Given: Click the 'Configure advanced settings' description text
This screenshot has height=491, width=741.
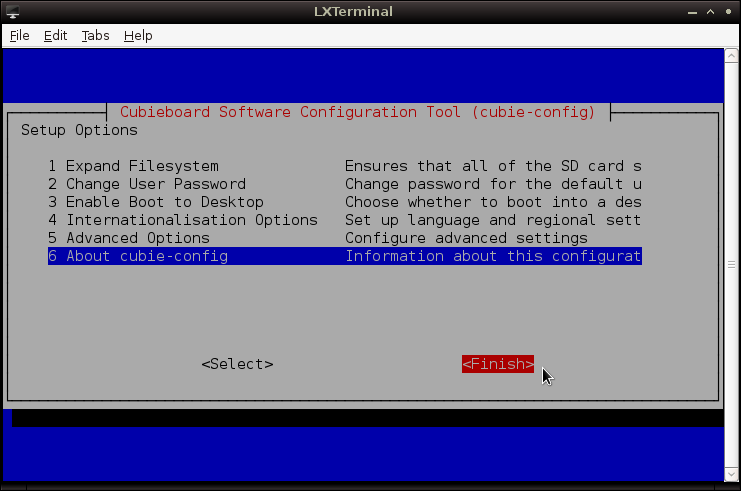Looking at the screenshot, I should 466,238.
